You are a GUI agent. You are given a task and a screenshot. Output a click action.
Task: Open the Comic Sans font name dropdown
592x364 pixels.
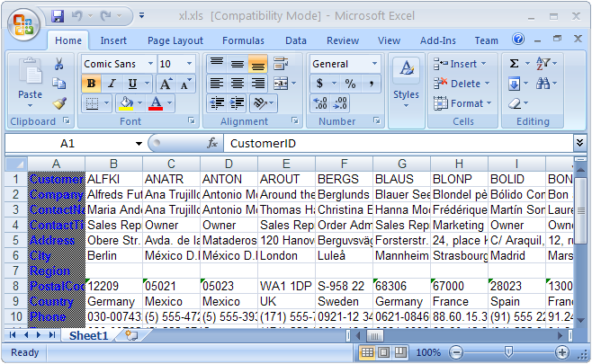coord(148,64)
